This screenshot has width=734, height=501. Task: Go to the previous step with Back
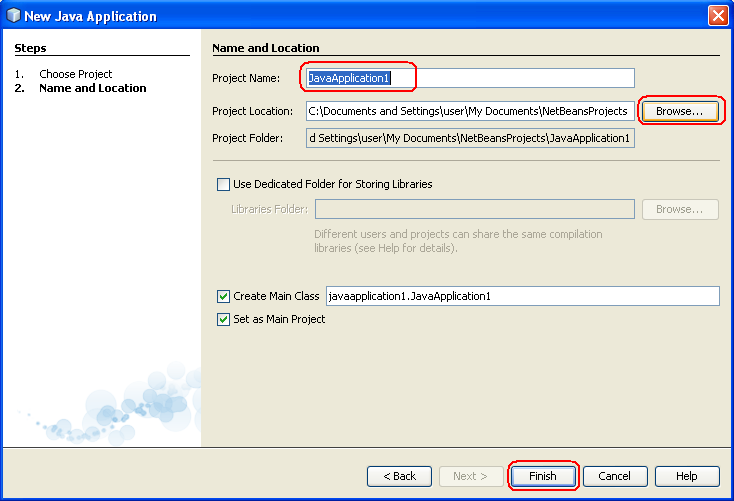tap(399, 476)
